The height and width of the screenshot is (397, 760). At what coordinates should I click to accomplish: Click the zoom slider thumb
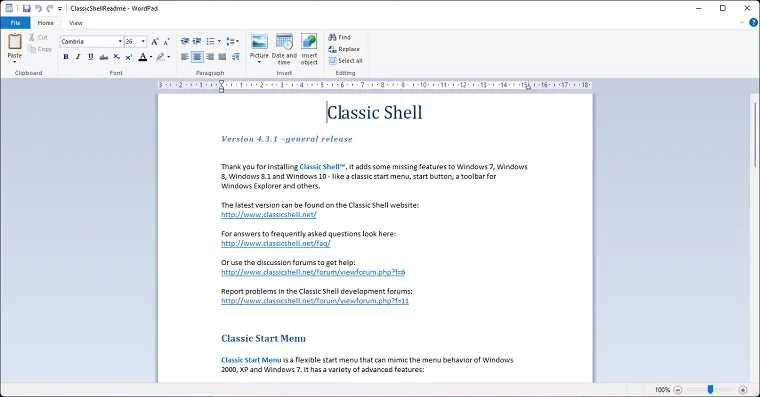click(x=710, y=389)
